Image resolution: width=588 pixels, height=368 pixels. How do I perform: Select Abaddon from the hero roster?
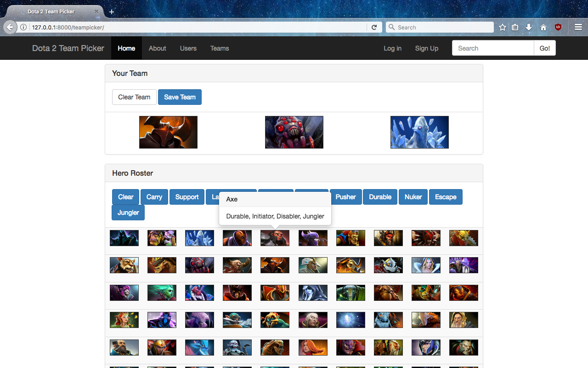pos(124,238)
